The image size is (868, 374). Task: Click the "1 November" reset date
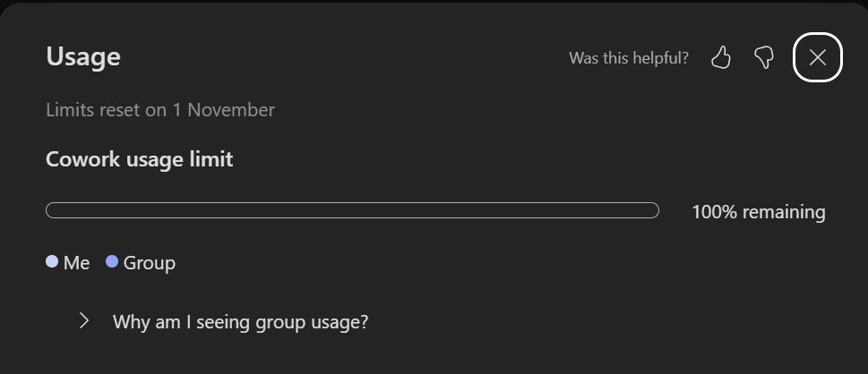(223, 109)
